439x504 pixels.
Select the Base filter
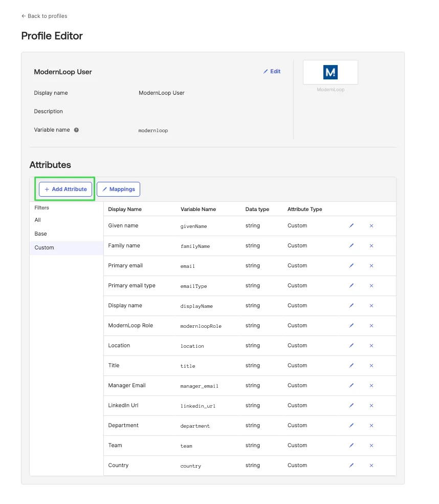coord(41,234)
